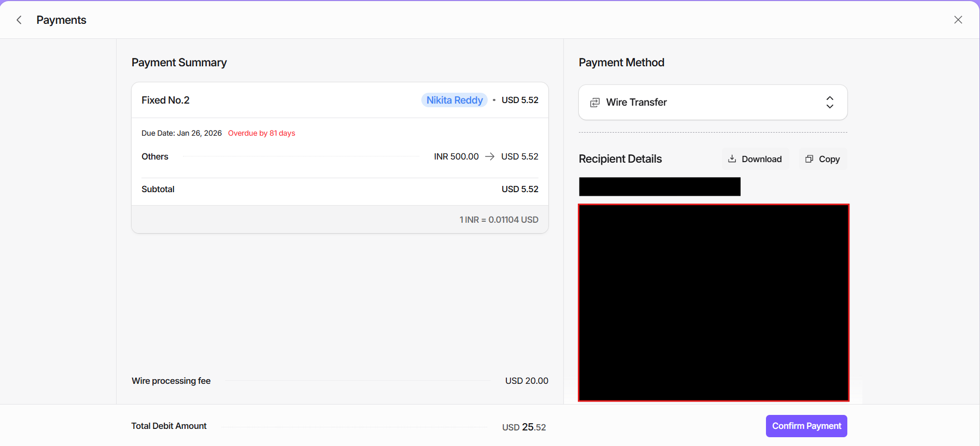Click the Payment Summary heading
Viewport: 980px width, 446px height.
(x=179, y=63)
